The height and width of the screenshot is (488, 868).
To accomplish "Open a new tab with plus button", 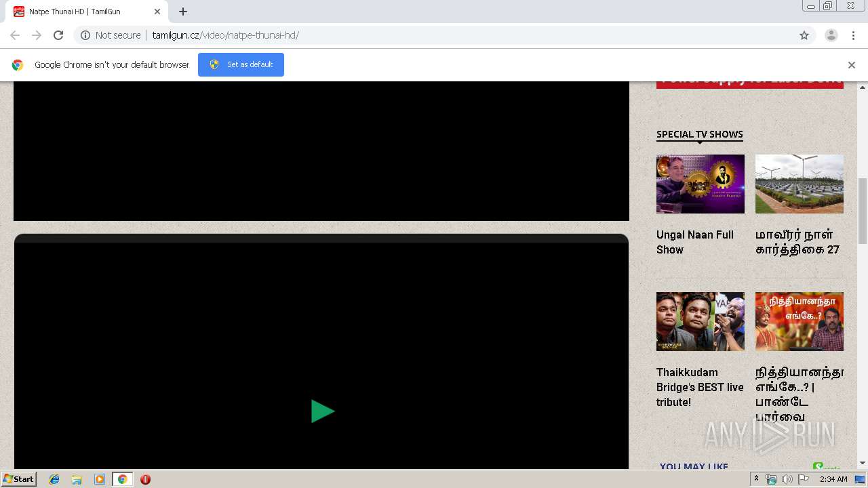I will pos(183,12).
